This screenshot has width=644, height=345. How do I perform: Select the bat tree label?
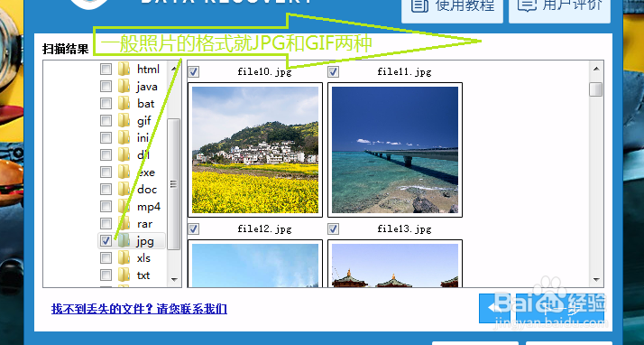(146, 103)
